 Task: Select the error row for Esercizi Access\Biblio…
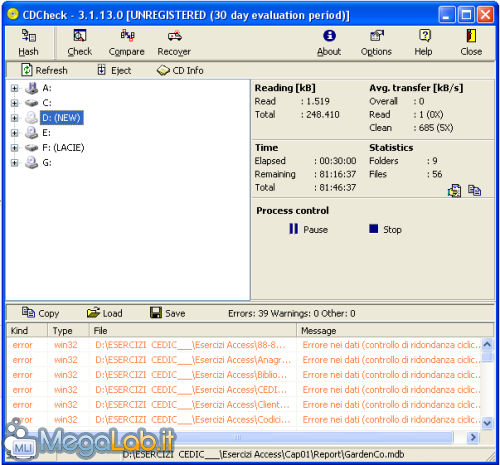(244, 375)
